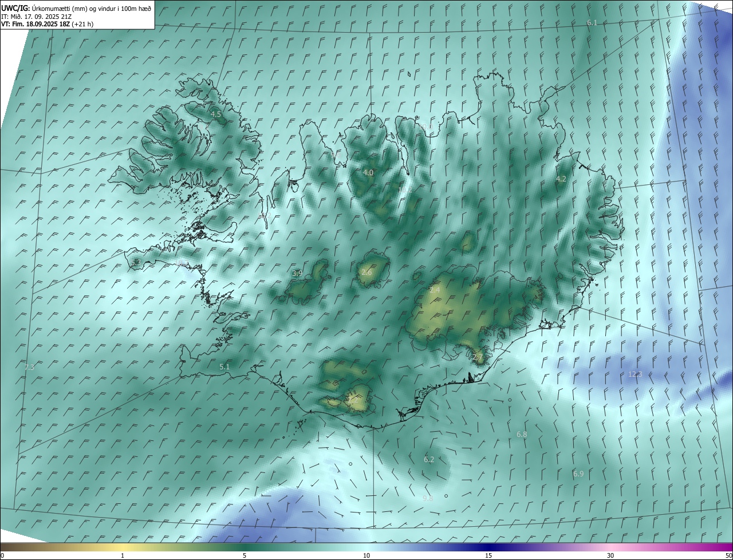The height and width of the screenshot is (560, 733).
Task: Click the 30 tick on the color scale
Action: pos(610,555)
